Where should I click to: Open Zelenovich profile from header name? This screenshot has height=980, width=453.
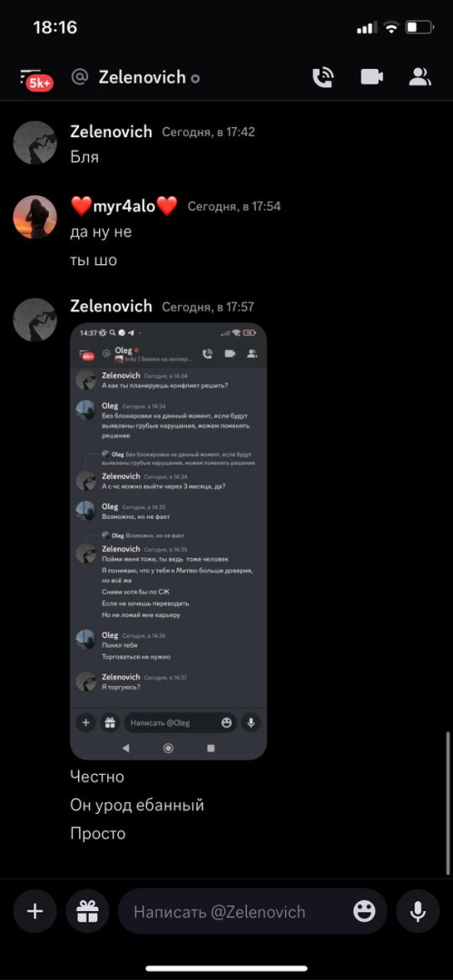(142, 77)
